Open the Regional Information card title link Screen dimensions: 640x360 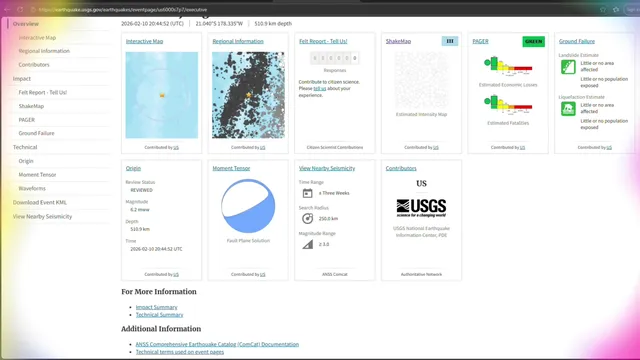[238, 41]
